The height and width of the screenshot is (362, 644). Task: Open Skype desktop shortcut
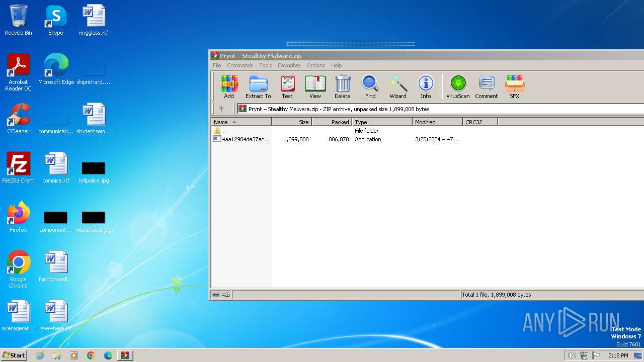(x=56, y=21)
